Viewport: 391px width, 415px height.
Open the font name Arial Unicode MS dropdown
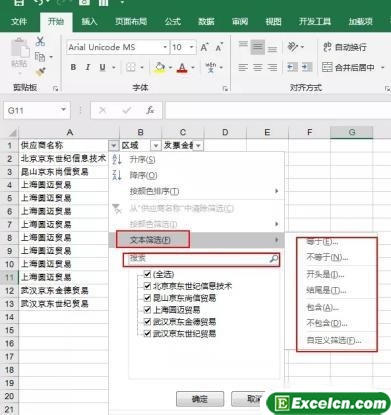coord(165,47)
